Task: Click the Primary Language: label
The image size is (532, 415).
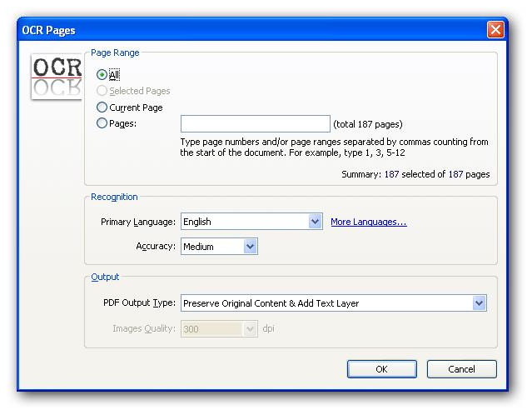Action: 138,222
